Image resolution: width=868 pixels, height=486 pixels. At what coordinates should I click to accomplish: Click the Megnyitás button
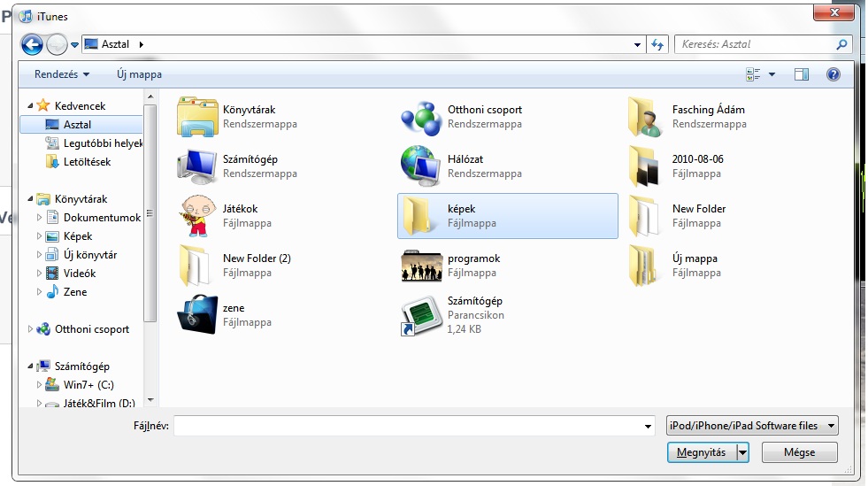[x=702, y=452]
